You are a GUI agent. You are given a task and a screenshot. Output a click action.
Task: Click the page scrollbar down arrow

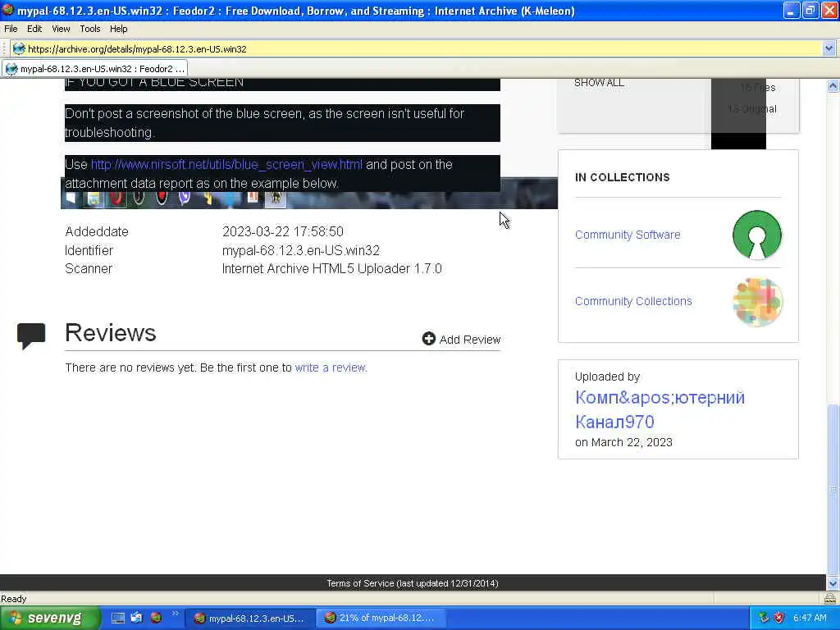(833, 583)
